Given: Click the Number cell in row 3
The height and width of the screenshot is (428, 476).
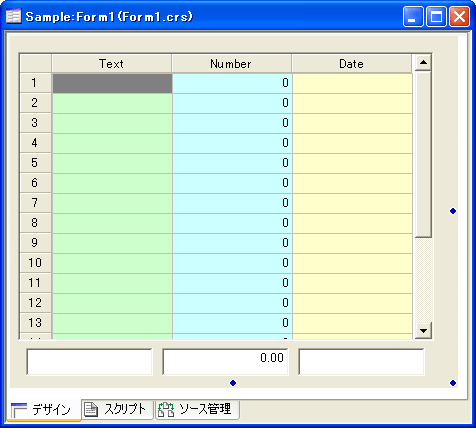Looking at the screenshot, I should coord(232,123).
